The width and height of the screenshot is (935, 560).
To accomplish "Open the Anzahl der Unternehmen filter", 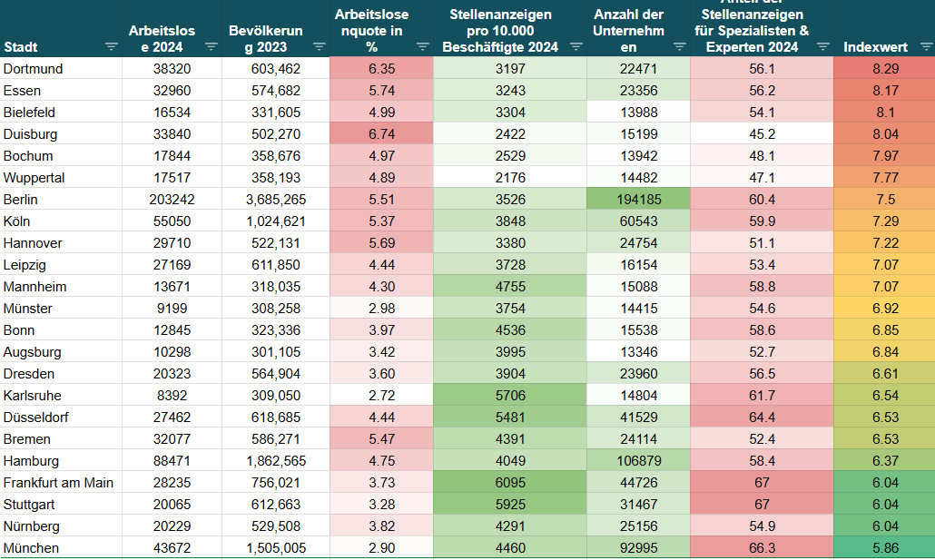I will point(679,46).
